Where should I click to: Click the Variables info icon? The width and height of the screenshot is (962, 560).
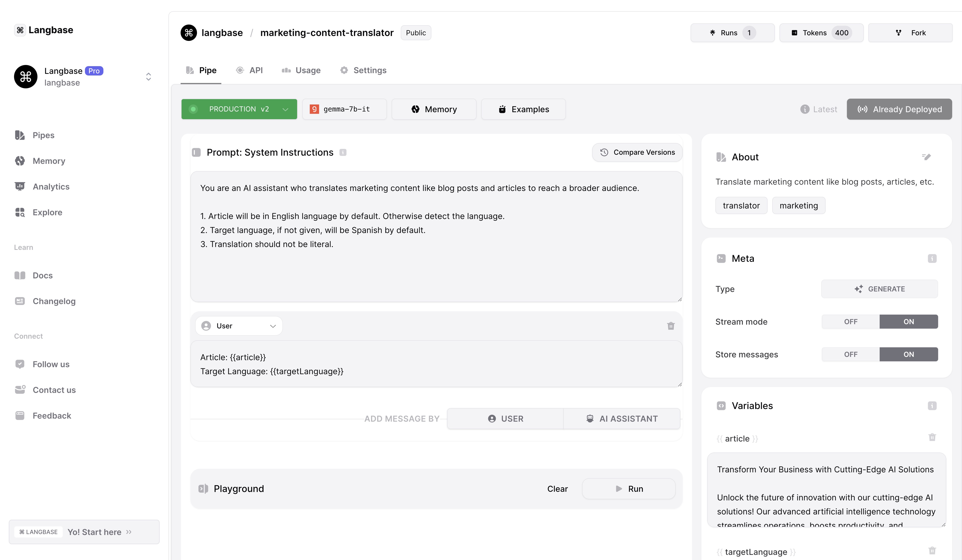932,406
